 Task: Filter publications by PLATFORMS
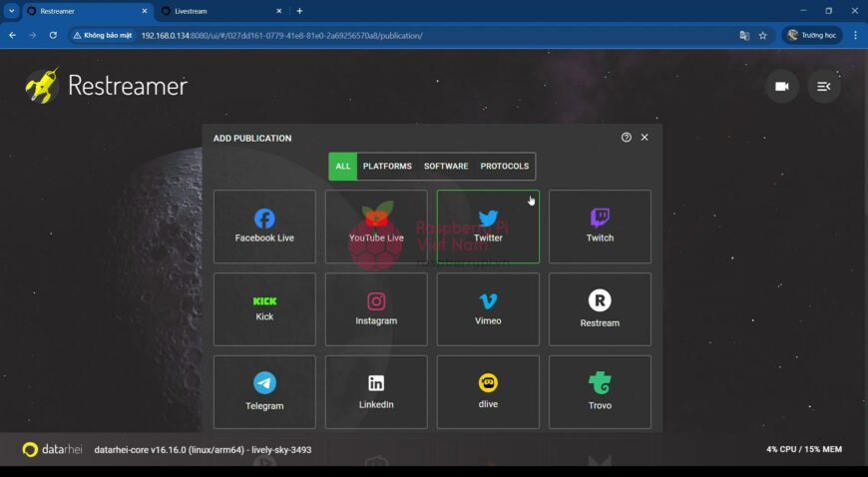point(387,167)
